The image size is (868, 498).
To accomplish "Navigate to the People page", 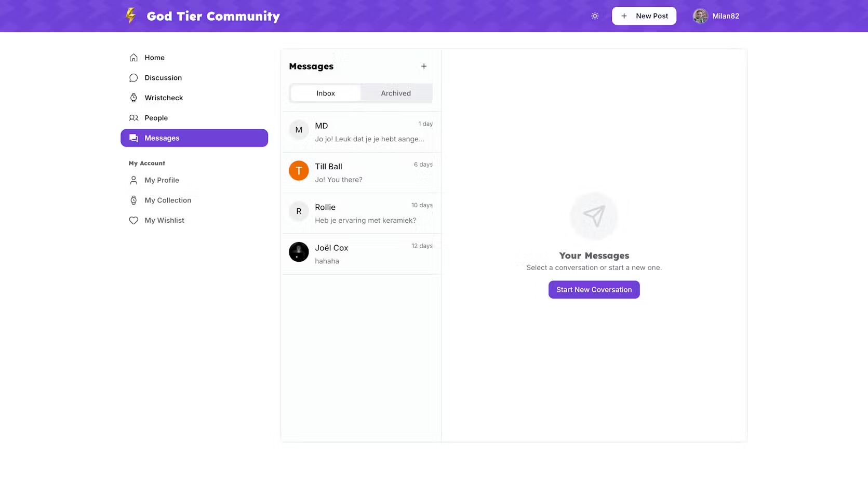I will 156,118.
